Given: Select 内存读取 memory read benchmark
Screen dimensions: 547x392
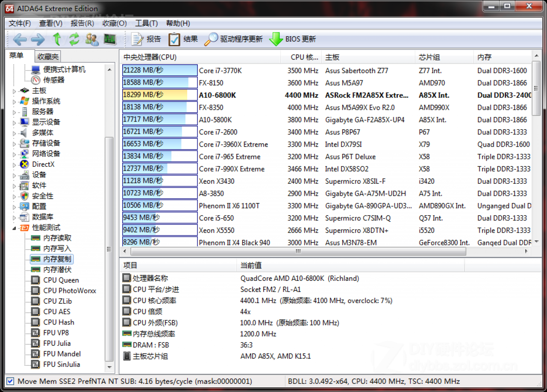Looking at the screenshot, I should 57,238.
